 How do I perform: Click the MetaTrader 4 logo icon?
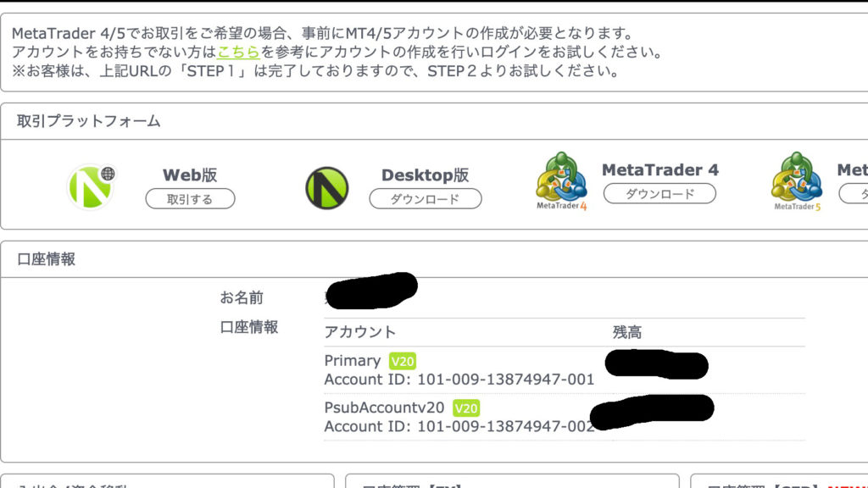pos(561,181)
